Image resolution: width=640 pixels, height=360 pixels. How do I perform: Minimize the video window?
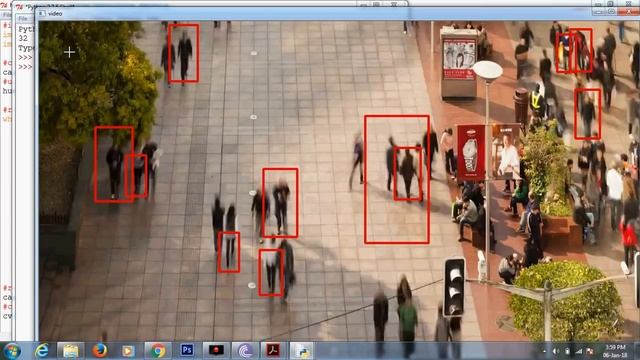point(598,12)
